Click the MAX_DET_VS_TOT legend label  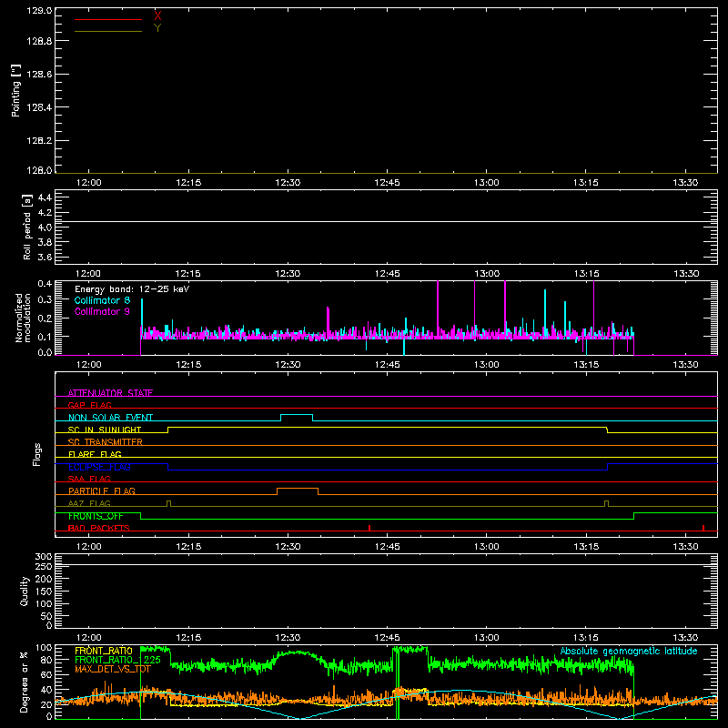[x=113, y=669]
